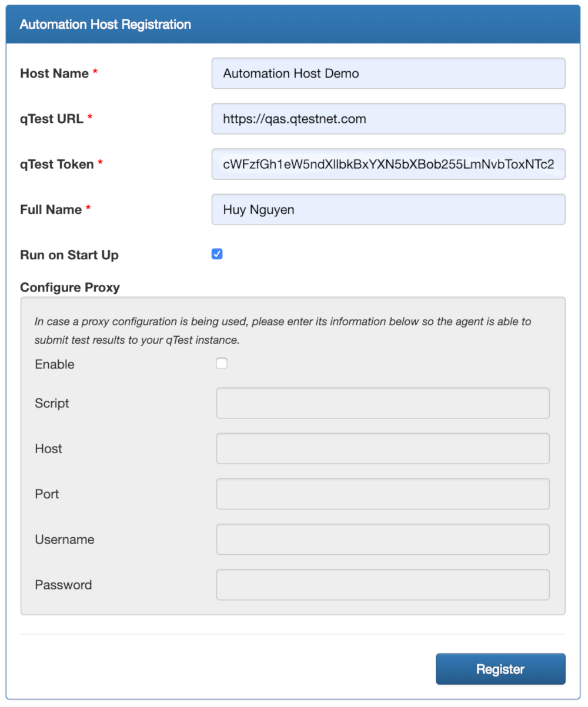
Task: Select the proxy Host input field
Action: tap(382, 448)
